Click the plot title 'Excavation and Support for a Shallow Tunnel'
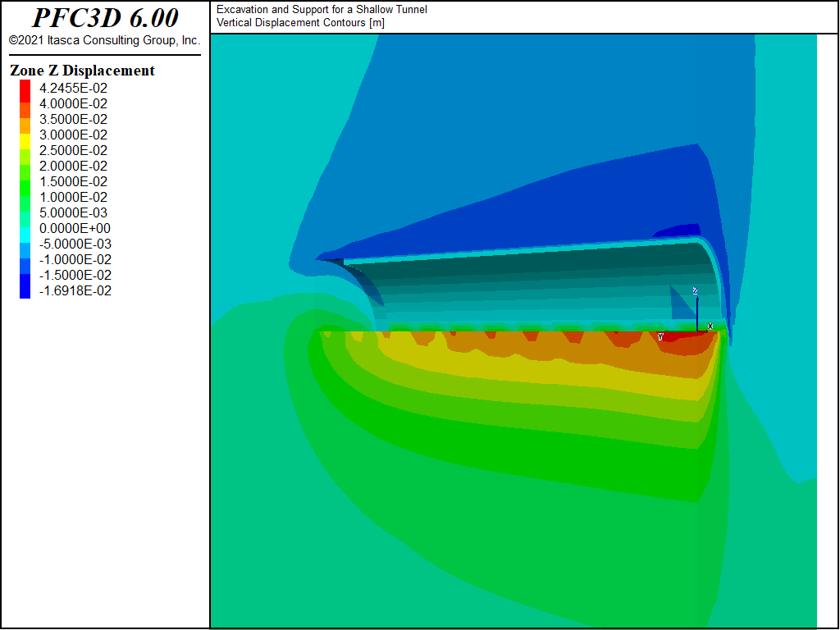 pyautogui.click(x=322, y=10)
